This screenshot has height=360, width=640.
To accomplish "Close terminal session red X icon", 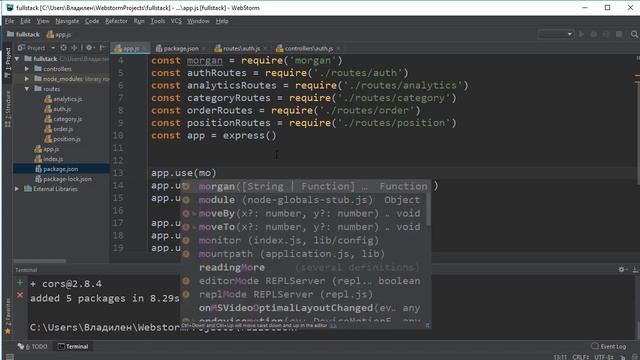I will [x=20, y=295].
